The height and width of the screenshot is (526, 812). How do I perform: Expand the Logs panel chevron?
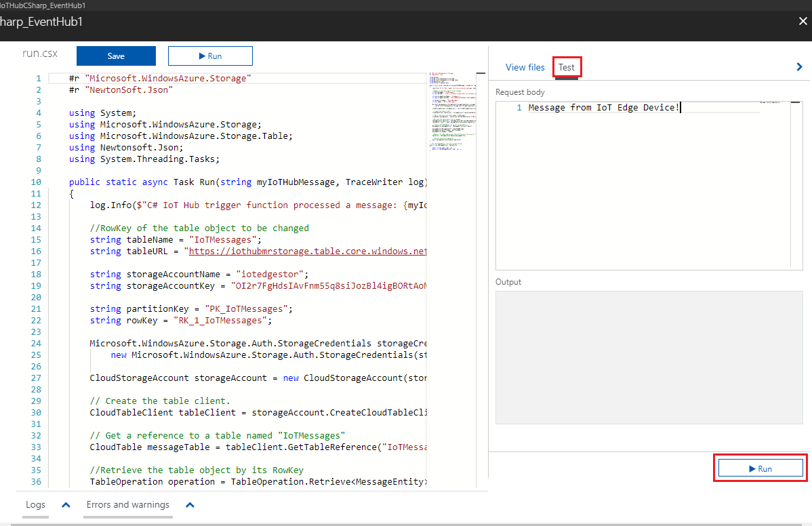(x=66, y=505)
